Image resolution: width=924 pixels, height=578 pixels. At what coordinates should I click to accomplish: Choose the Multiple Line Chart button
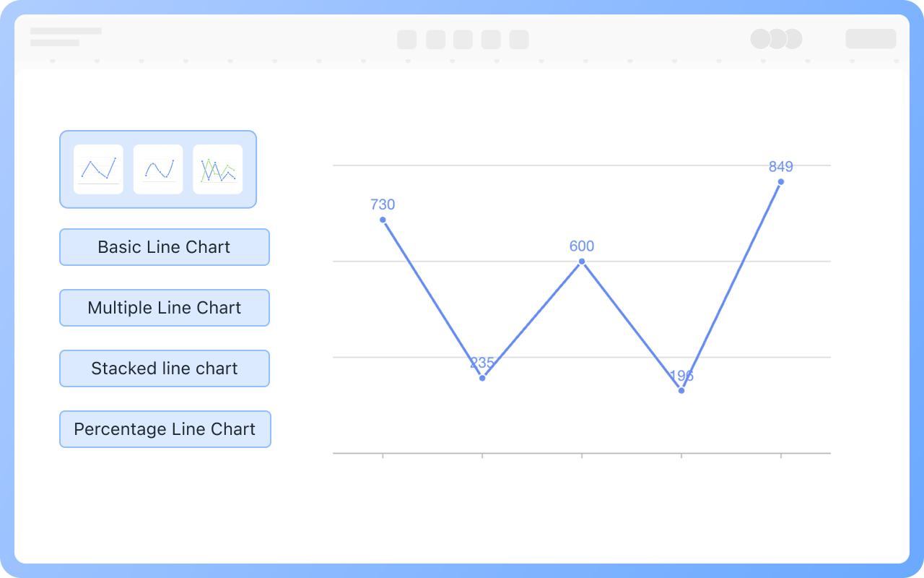[x=165, y=308]
